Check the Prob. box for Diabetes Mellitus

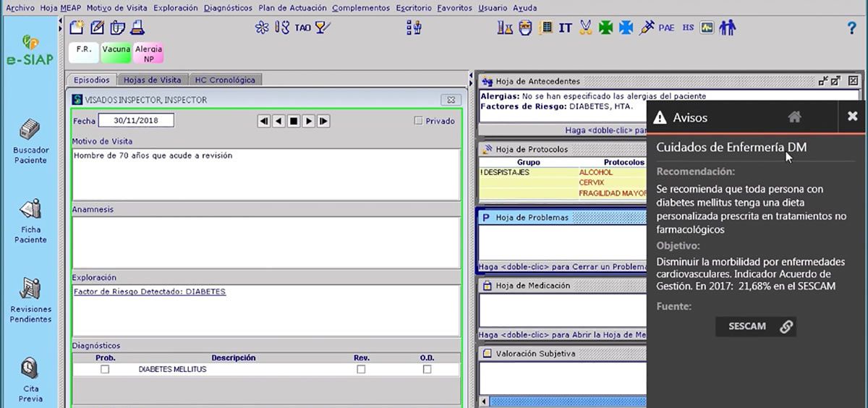tap(105, 369)
